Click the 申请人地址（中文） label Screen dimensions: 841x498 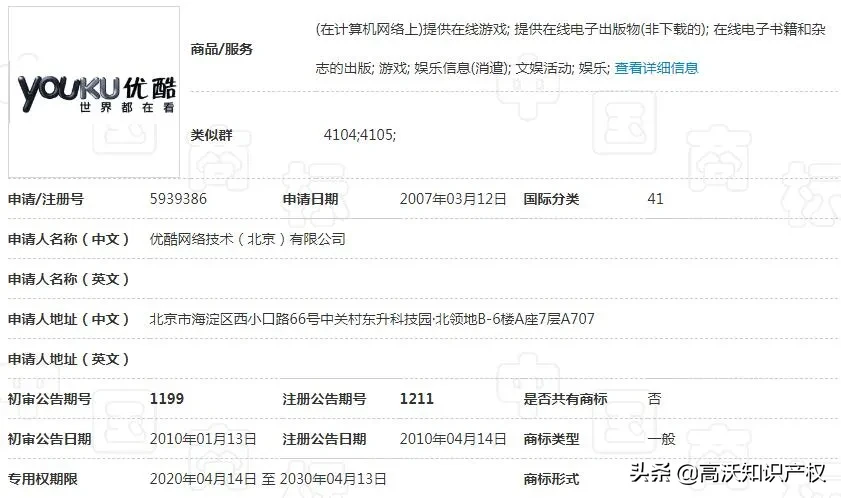click(x=69, y=319)
